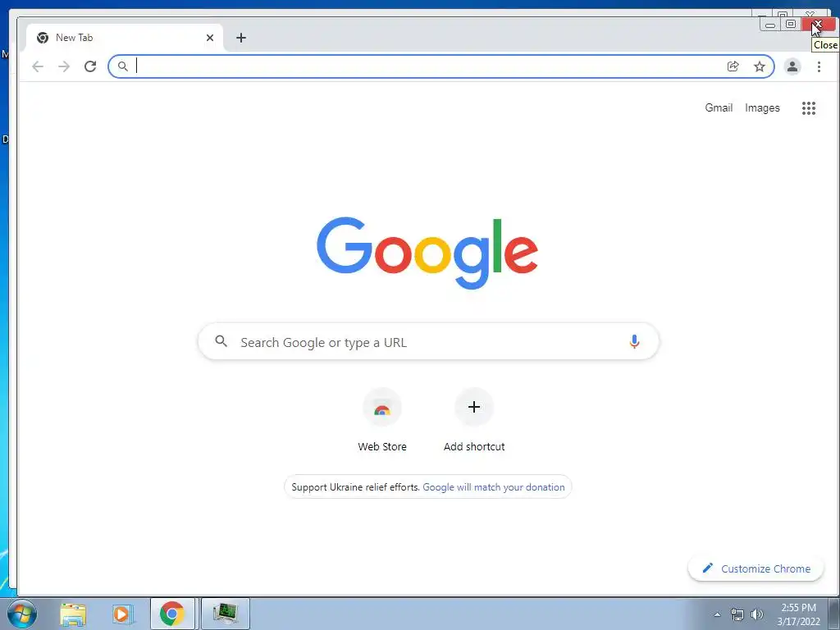Image resolution: width=840 pixels, height=630 pixels.
Task: Select the New Tab tab
Action: pos(125,38)
